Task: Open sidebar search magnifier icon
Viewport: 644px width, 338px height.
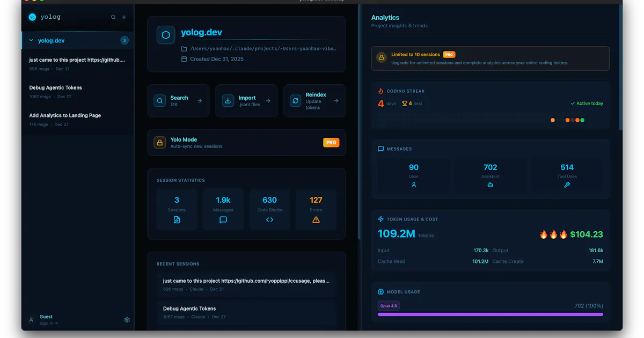Action: coord(113,17)
